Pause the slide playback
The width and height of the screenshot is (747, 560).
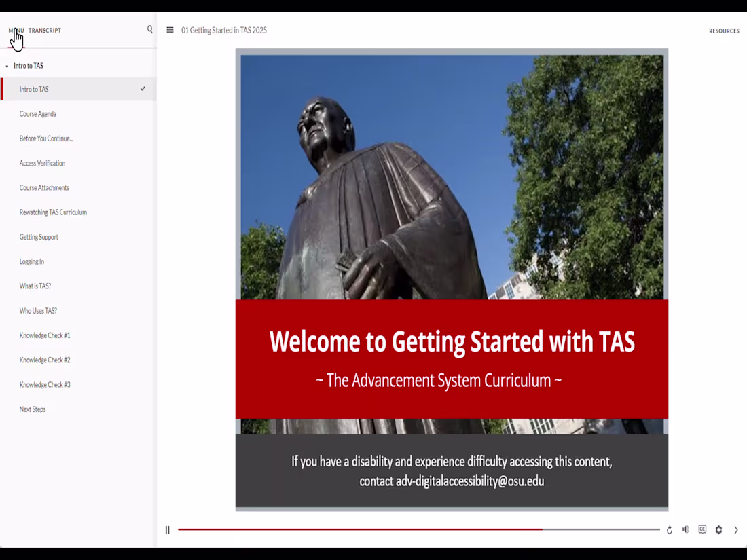coord(168,529)
